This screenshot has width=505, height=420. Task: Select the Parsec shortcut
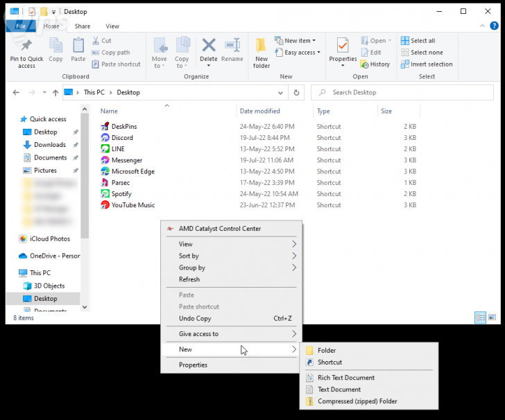121,183
